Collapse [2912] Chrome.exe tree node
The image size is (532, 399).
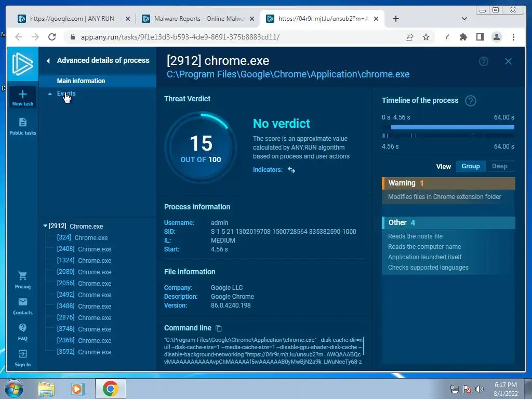(45, 225)
